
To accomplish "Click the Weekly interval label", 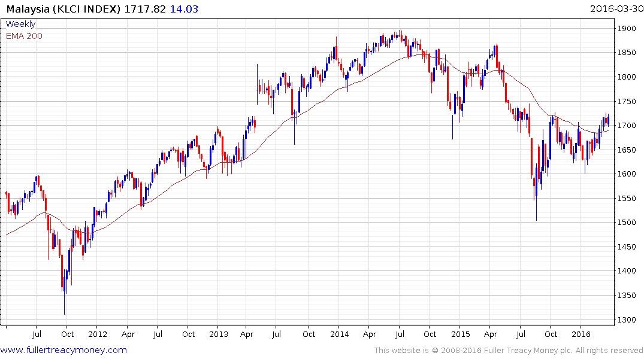I will click(x=20, y=24).
